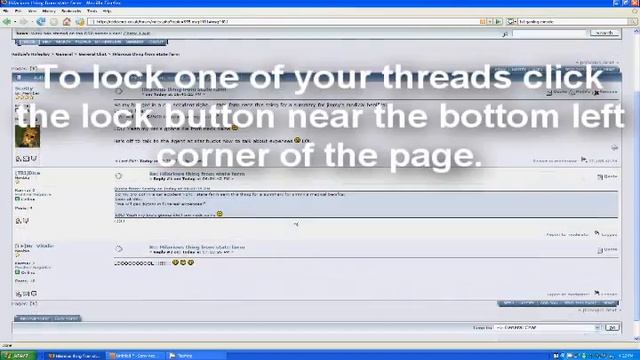The width and height of the screenshot is (640, 360).
Task: Click the Stop loading button
Action: [x=54, y=21]
